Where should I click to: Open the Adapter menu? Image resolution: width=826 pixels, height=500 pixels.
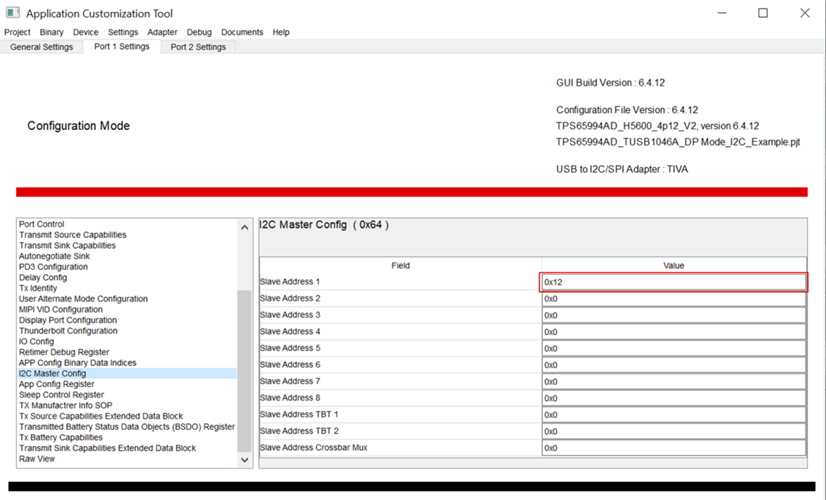point(162,32)
